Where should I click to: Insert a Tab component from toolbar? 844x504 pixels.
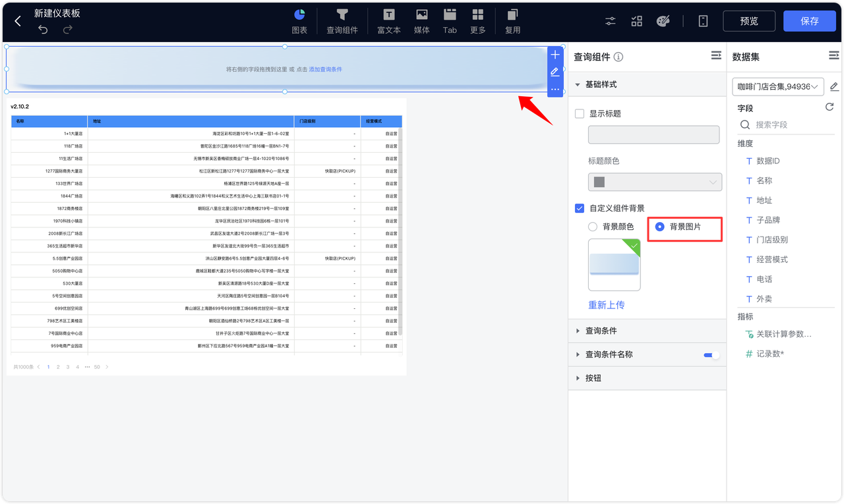[x=450, y=21]
